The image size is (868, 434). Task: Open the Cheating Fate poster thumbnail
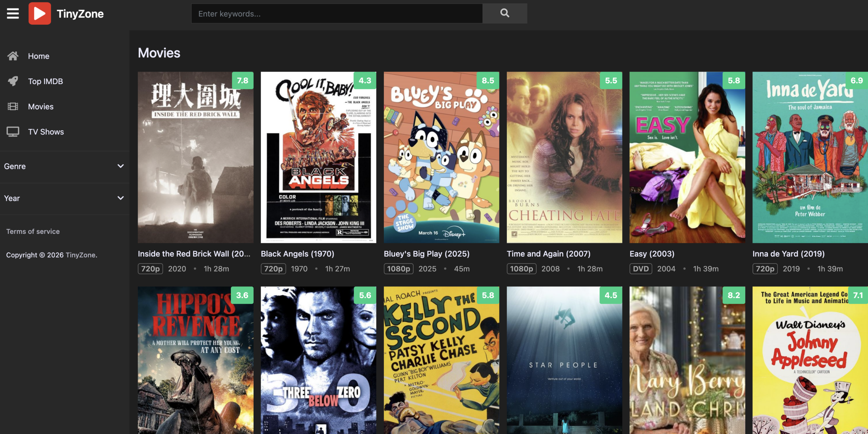click(564, 158)
